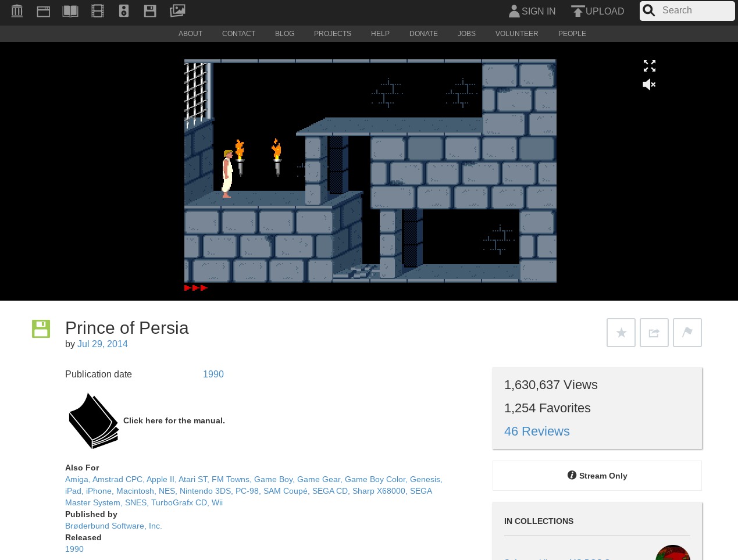Click the manual book icon

94,420
